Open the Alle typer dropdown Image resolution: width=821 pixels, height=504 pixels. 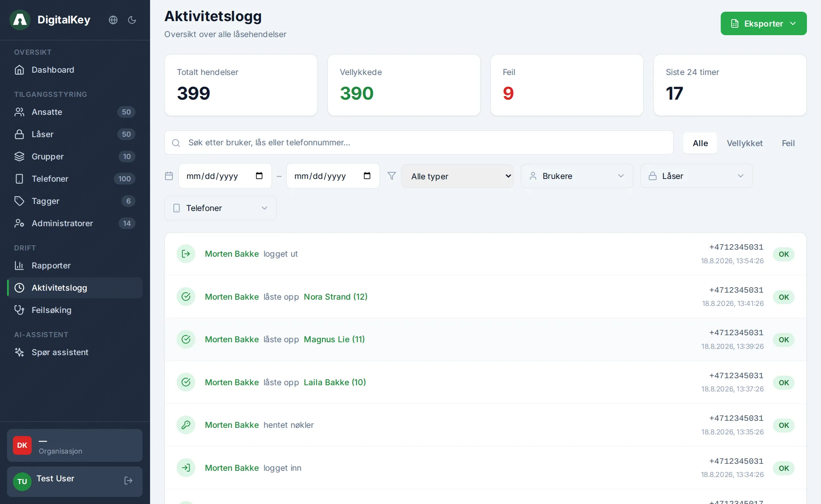tap(457, 176)
